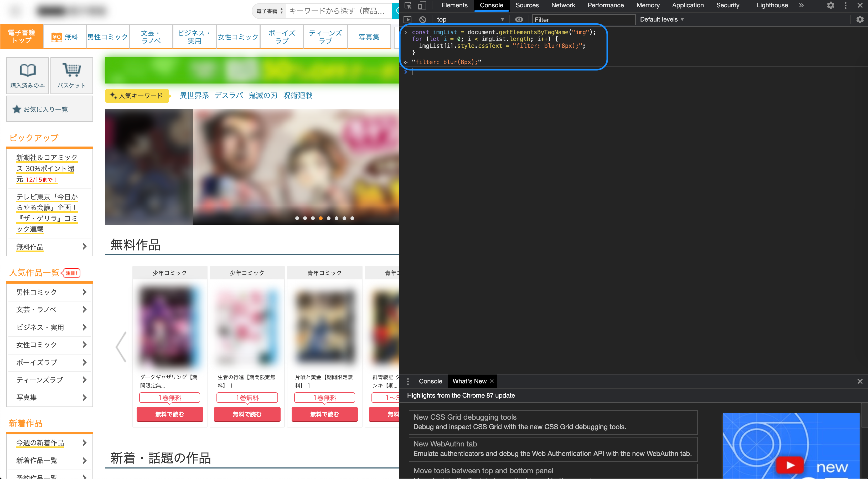The width and height of the screenshot is (868, 479).
Task: Open お気に入り一覧 favorites list
Action: pyautogui.click(x=49, y=109)
